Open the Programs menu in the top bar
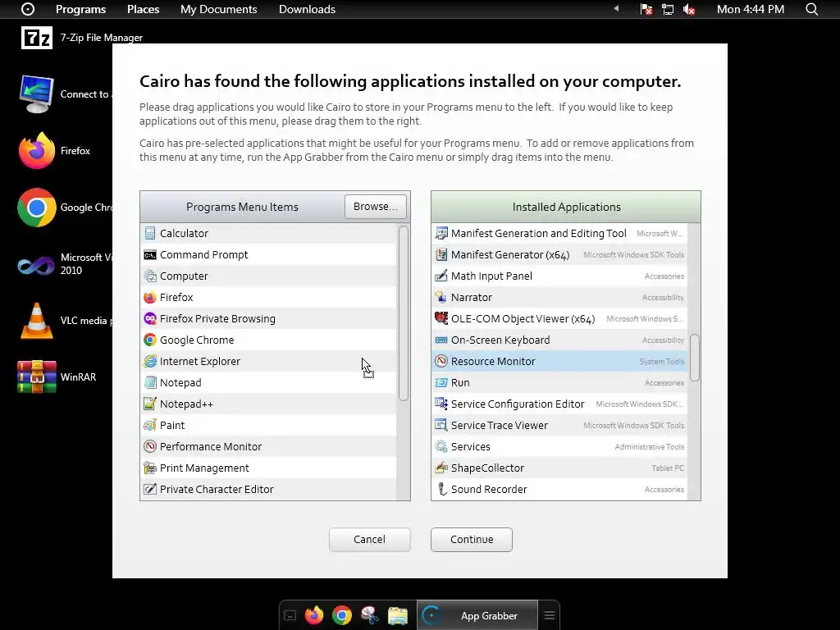Viewport: 840px width, 630px height. click(81, 9)
